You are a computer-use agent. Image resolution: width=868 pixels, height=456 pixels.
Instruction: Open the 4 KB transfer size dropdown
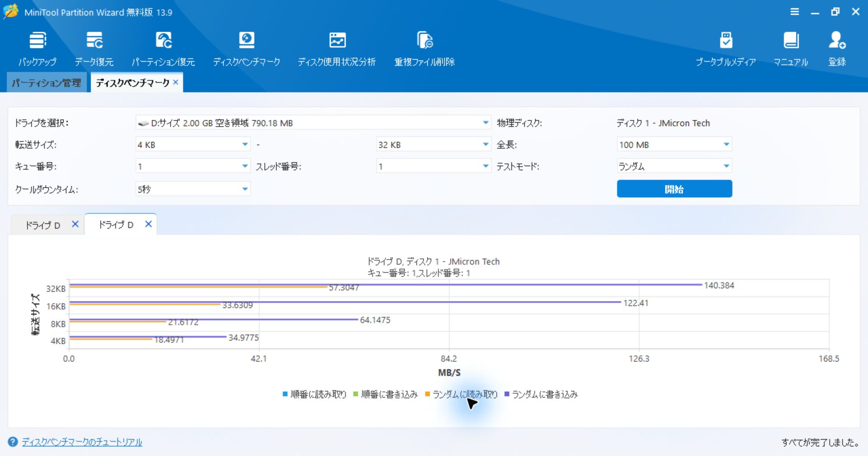(x=193, y=144)
